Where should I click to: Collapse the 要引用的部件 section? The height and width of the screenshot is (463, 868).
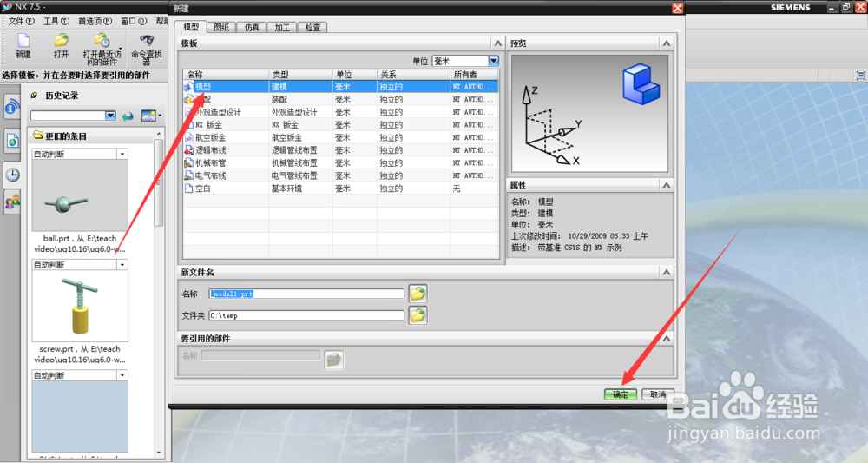point(667,338)
